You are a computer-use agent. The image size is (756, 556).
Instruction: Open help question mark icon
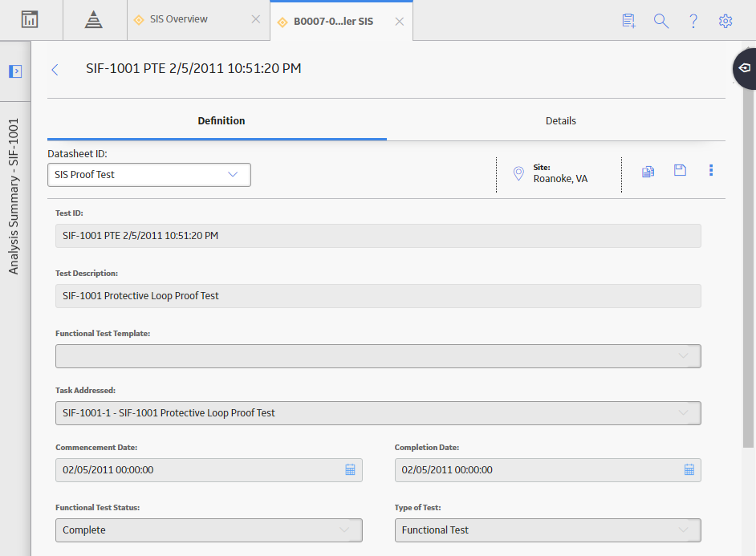point(693,21)
